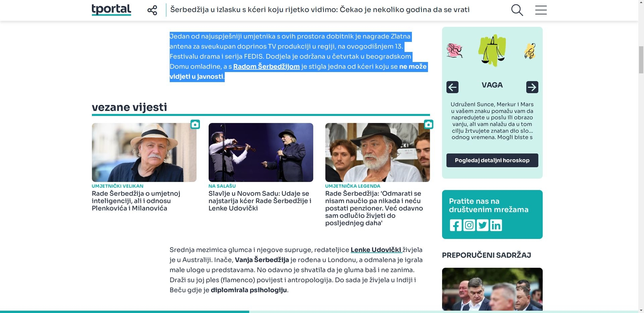Open the Radom Šerbedžijom link
The image size is (644, 313).
(266, 66)
